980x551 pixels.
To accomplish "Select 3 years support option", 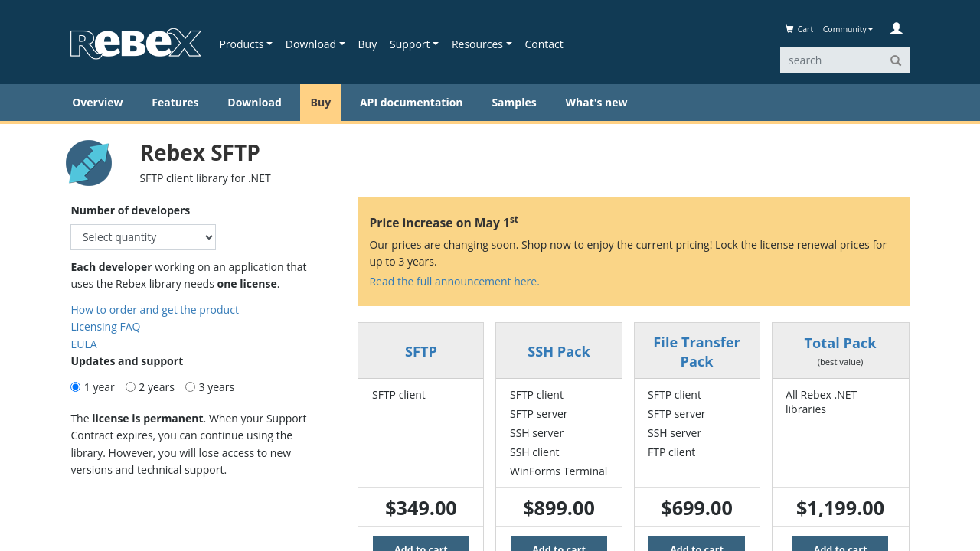I will tap(191, 387).
